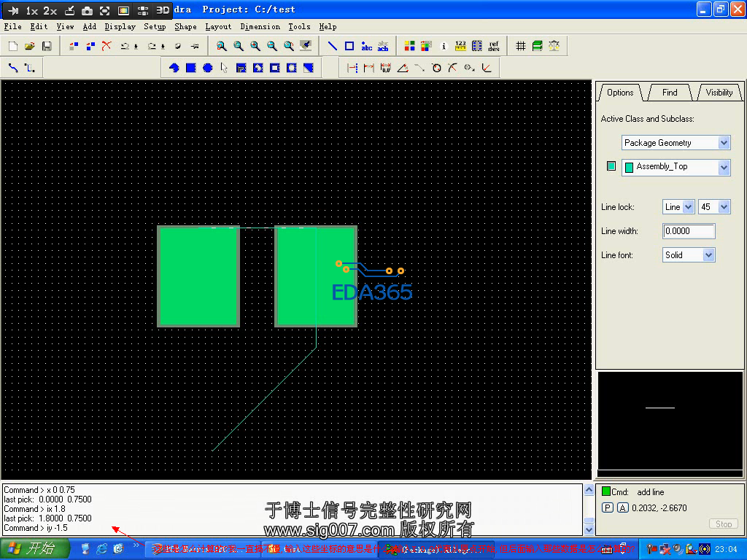Click the Line width input field
747x560 pixels.
coord(689,231)
